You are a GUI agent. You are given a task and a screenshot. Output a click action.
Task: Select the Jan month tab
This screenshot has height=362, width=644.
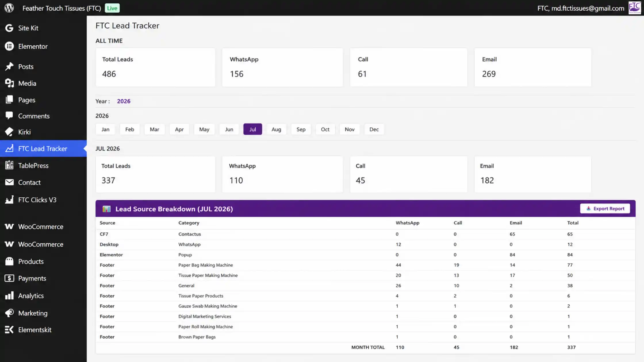point(105,129)
